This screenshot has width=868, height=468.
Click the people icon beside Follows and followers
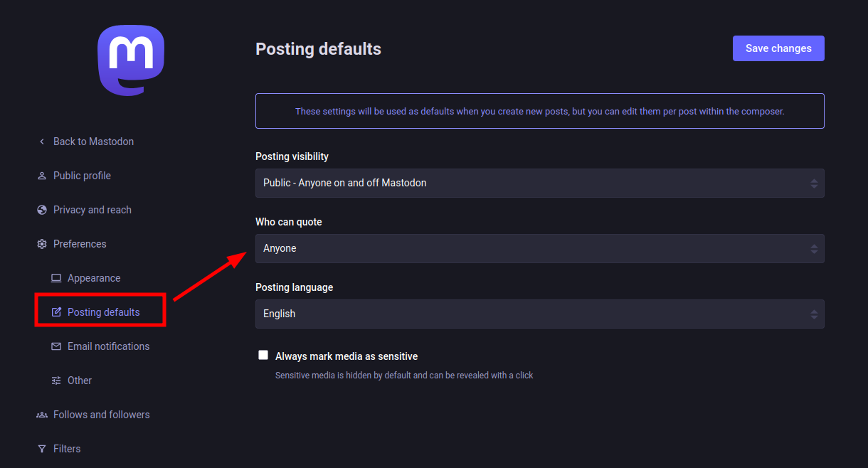(42, 415)
